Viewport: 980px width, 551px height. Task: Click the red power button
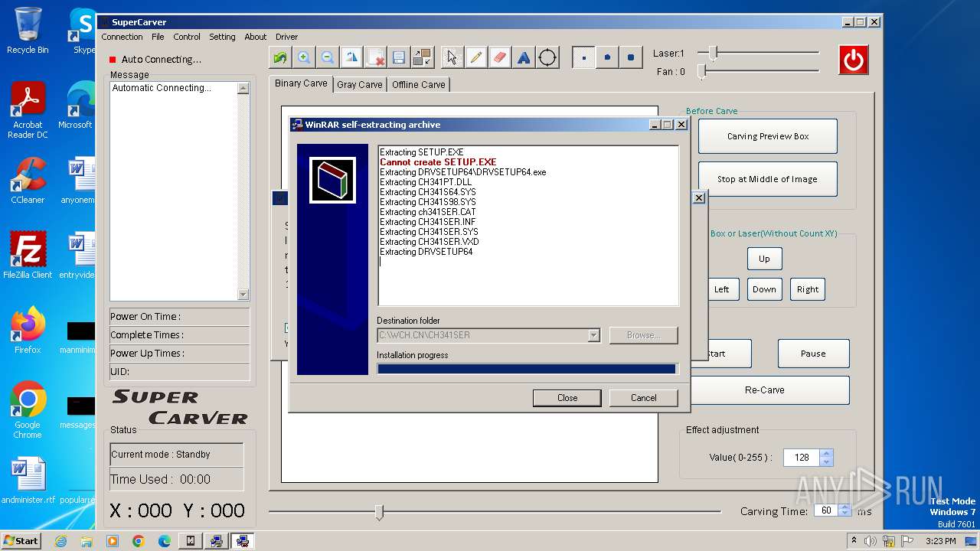pos(854,60)
